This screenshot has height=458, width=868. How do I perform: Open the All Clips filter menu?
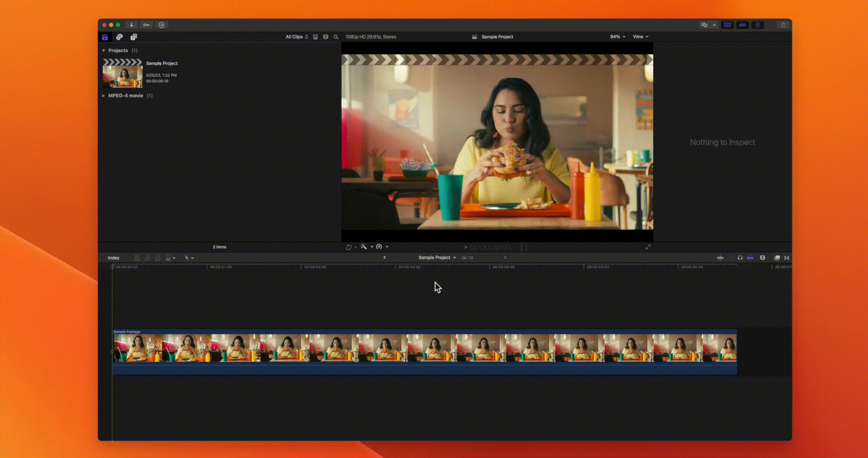297,37
